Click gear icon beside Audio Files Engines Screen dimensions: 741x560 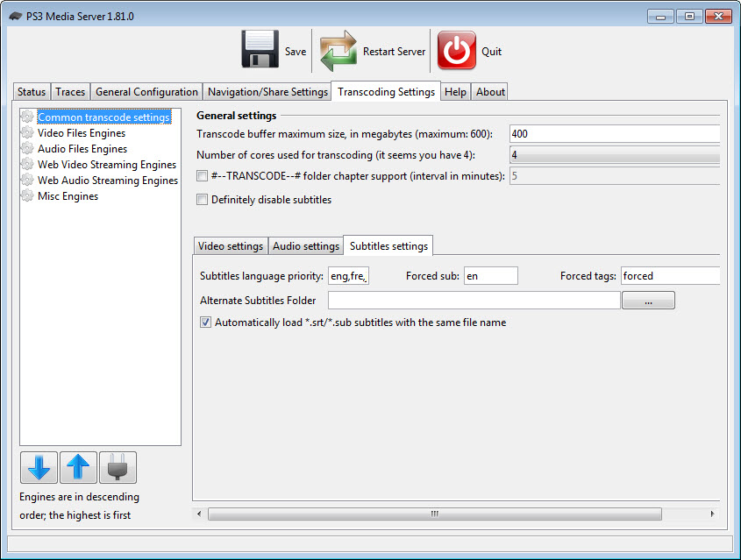tap(27, 148)
